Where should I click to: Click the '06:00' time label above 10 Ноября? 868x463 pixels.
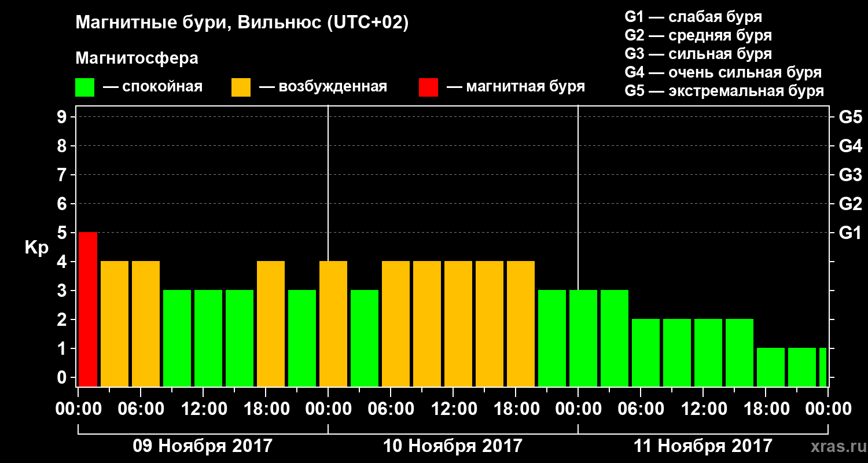tap(391, 409)
